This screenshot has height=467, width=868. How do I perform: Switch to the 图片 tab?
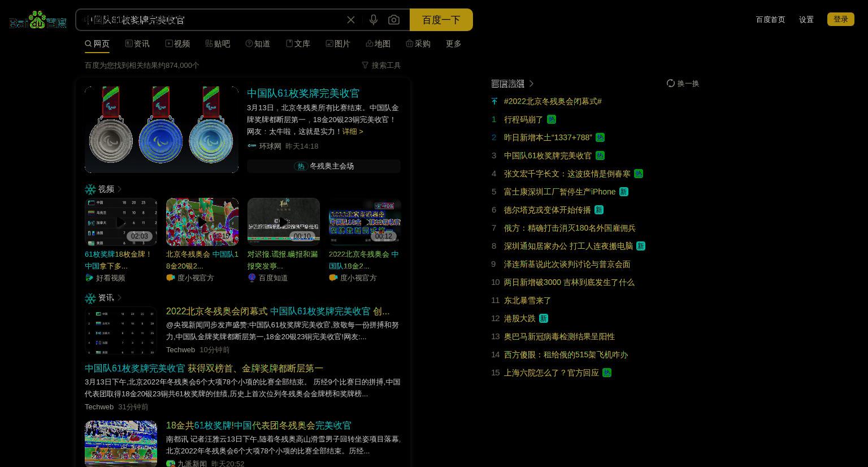coord(338,44)
